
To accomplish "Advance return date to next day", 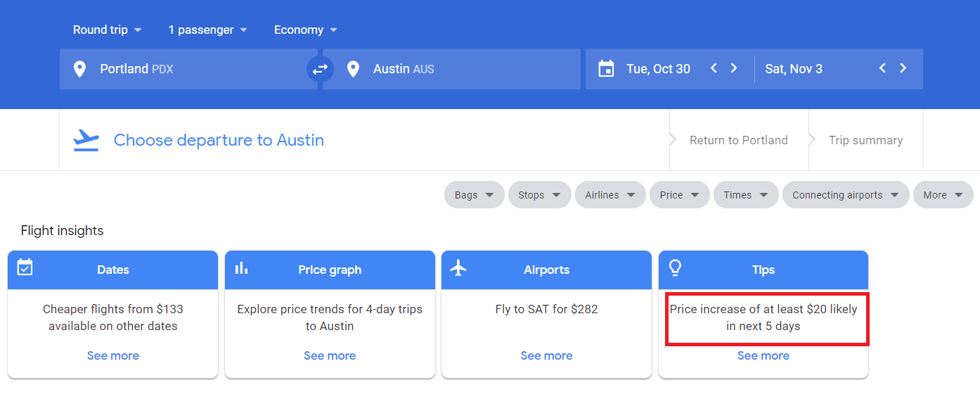I will (x=903, y=68).
